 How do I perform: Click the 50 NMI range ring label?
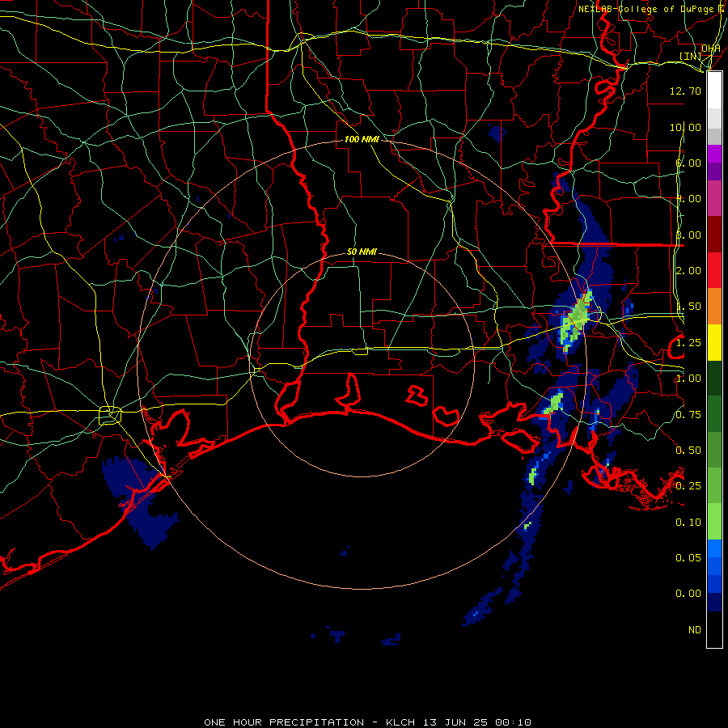[362, 252]
